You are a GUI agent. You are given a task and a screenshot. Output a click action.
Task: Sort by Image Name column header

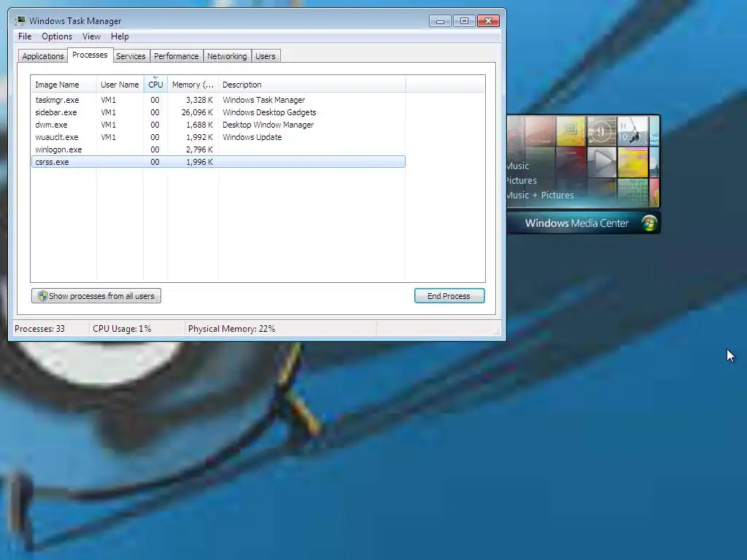click(63, 85)
